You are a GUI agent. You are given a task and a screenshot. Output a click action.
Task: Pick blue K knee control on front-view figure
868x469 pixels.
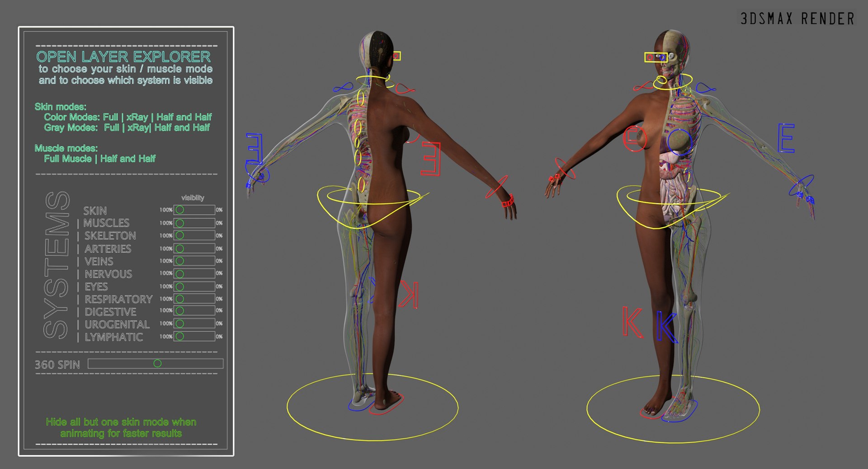667,327
